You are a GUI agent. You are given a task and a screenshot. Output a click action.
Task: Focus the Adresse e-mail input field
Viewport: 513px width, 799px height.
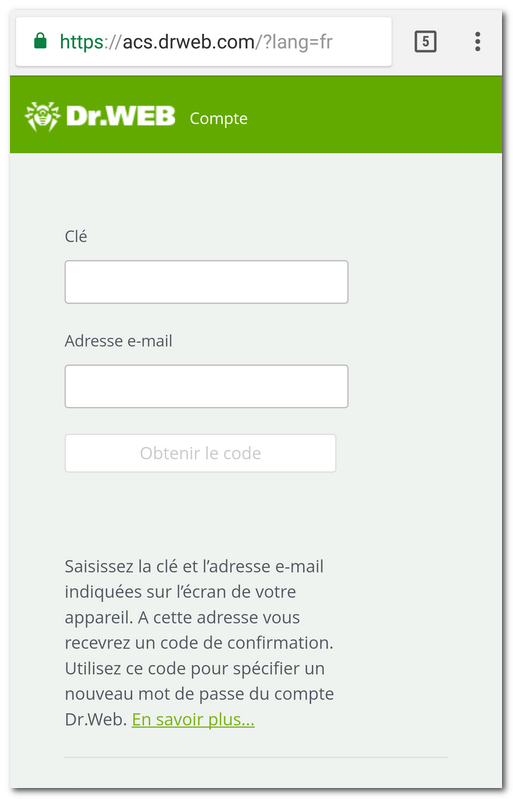206,386
